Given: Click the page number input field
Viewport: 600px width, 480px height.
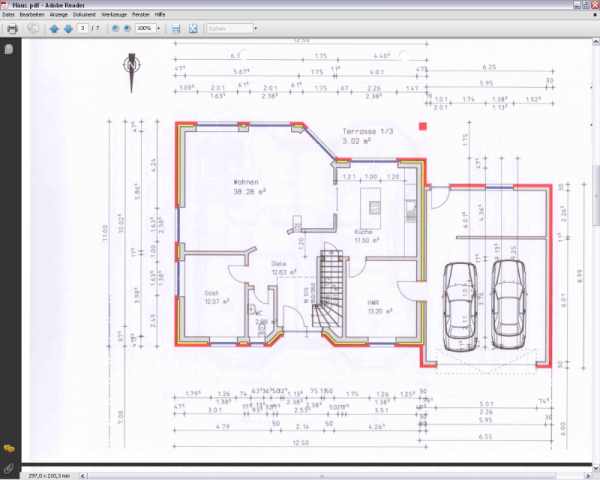Looking at the screenshot, I should pyautogui.click(x=84, y=29).
